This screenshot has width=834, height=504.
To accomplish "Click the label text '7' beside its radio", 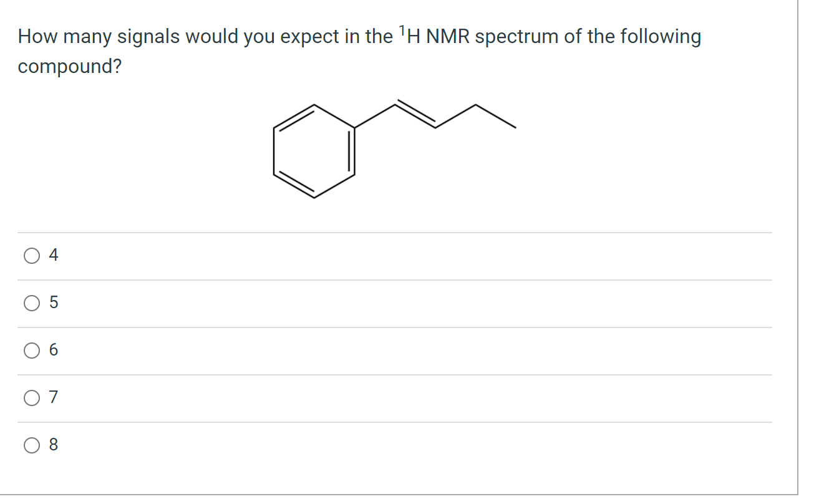I will coord(54,398).
